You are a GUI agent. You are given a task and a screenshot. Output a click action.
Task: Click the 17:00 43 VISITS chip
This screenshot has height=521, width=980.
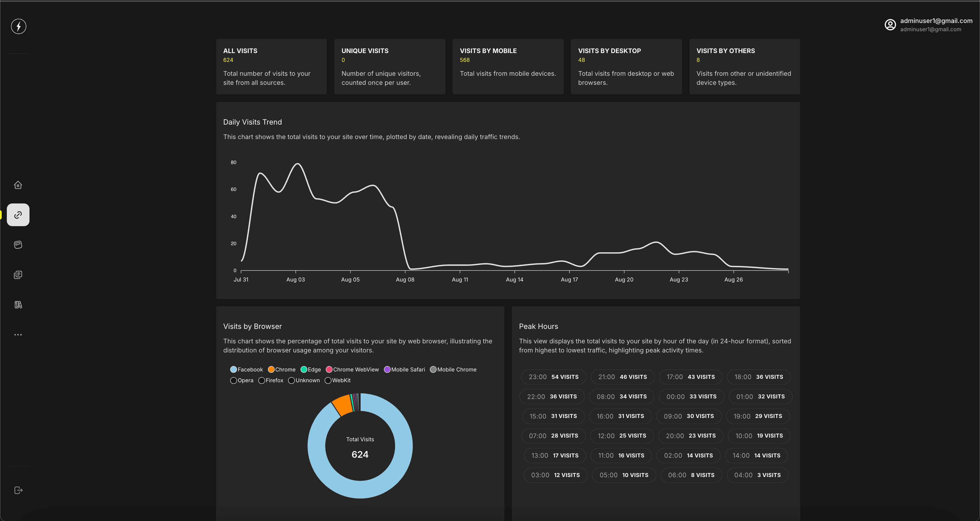point(690,377)
